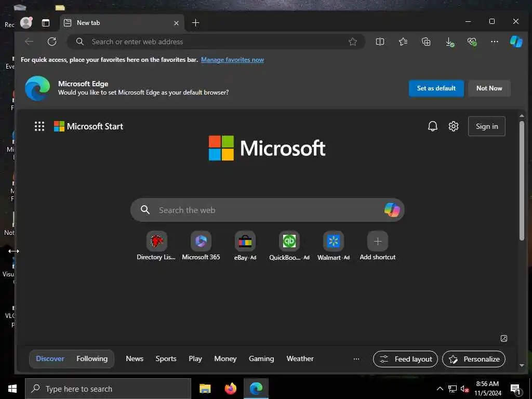
Task: Open the tab actions menu icon
Action: click(x=46, y=23)
